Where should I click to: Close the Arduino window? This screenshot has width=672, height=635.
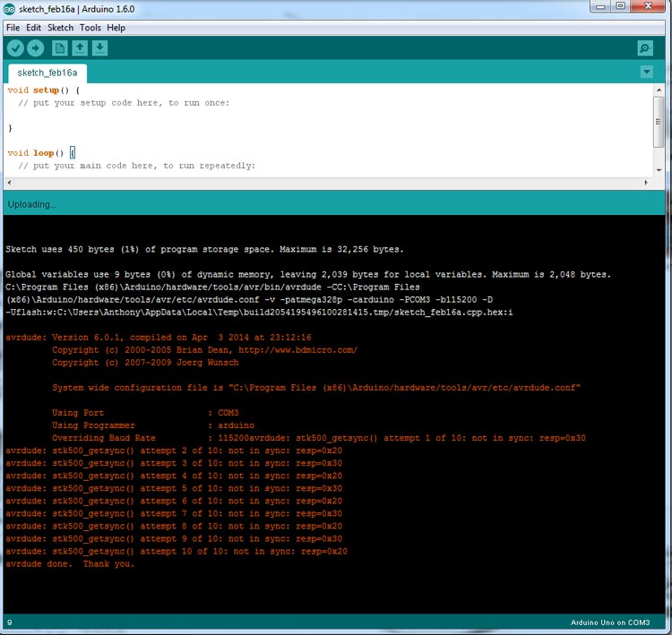[x=649, y=6]
